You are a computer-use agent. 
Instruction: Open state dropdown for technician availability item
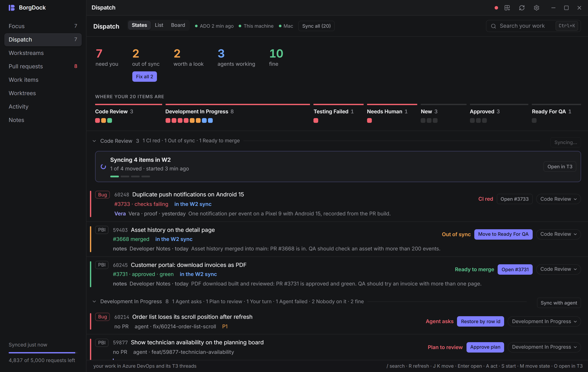(544, 347)
